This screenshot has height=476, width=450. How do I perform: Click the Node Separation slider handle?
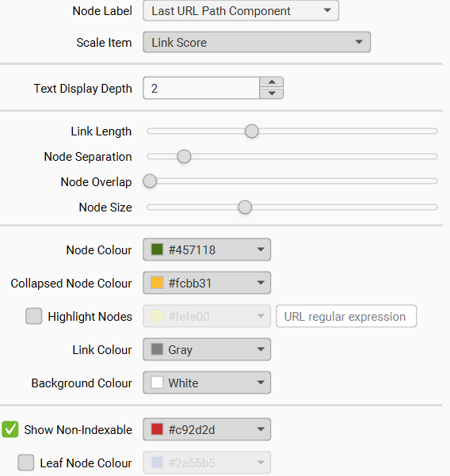184,157
